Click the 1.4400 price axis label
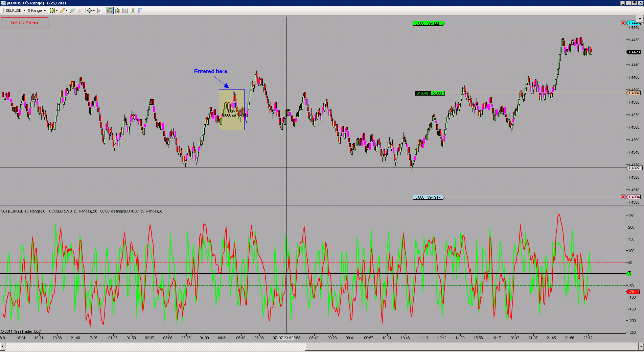Image resolution: width=644 pixels, height=352 pixels. [634, 77]
